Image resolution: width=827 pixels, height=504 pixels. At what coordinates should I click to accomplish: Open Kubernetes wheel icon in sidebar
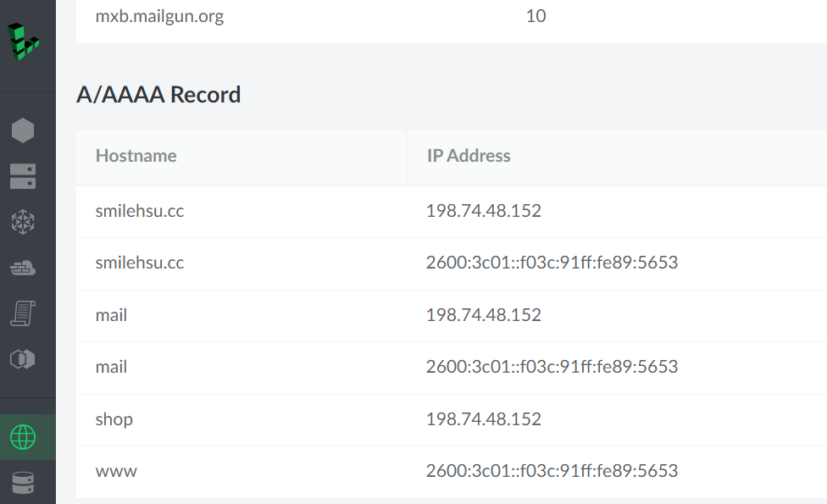pyautogui.click(x=23, y=222)
